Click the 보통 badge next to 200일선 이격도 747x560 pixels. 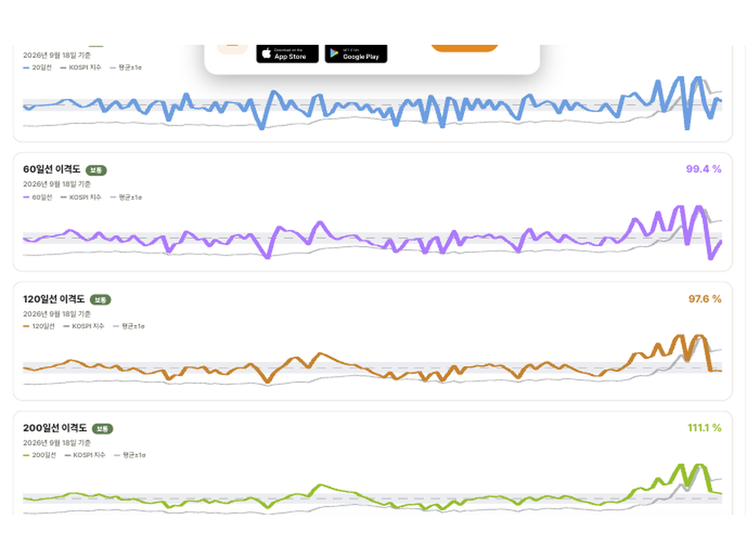point(102,429)
